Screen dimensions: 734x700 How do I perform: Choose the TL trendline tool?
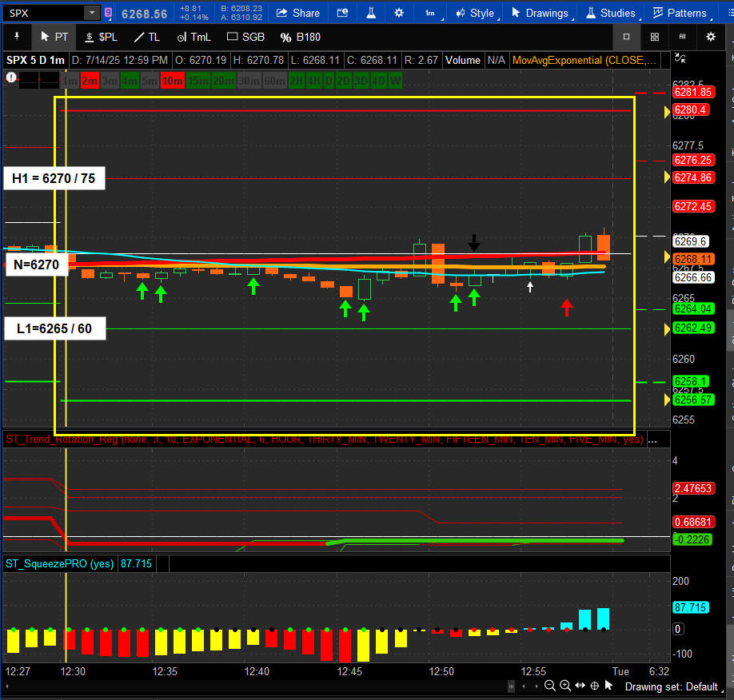[x=146, y=37]
